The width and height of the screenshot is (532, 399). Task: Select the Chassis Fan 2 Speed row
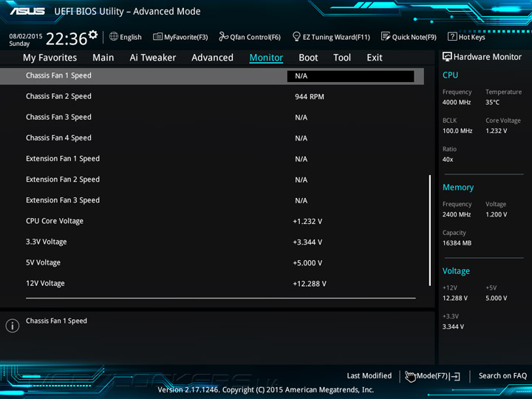212,97
